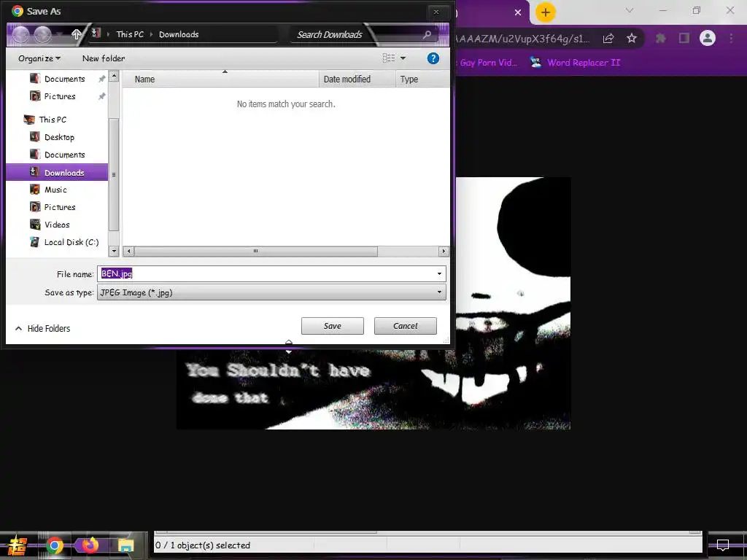Click the horizontal scrollbar left arrow

pyautogui.click(x=128, y=251)
